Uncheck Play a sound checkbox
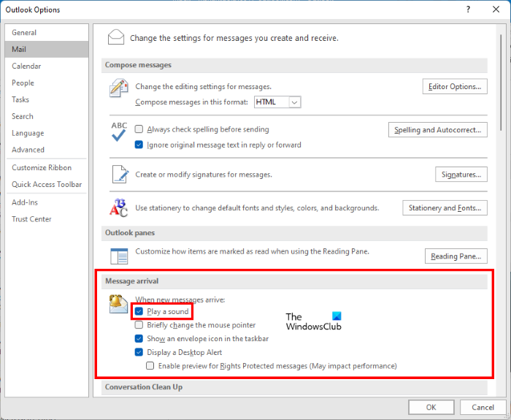Image resolution: width=511 pixels, height=420 pixels. [x=139, y=311]
